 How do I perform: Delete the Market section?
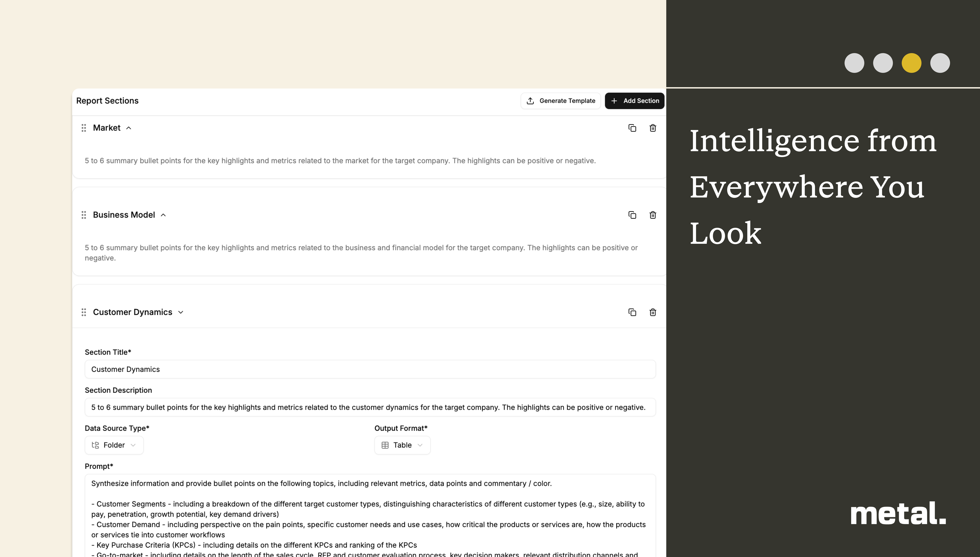[653, 128]
